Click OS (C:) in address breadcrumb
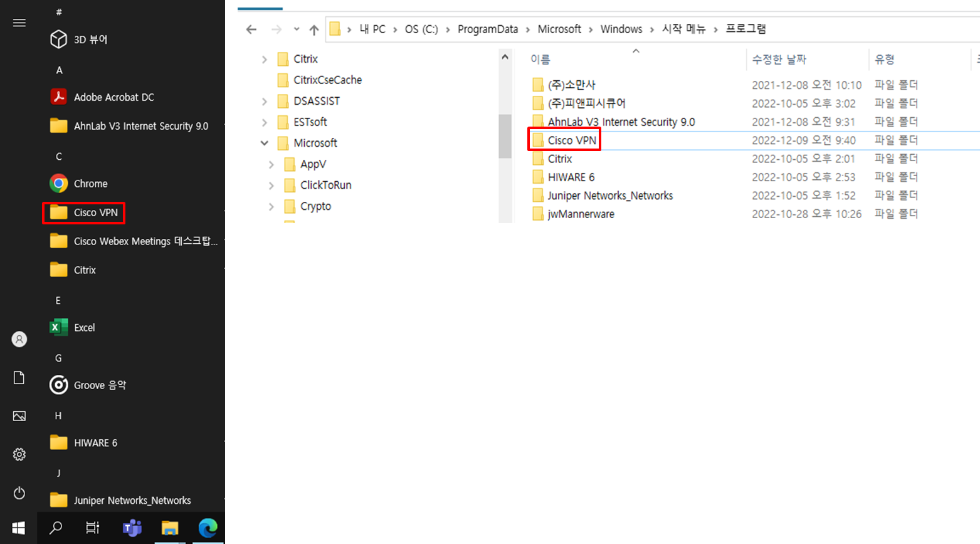This screenshot has height=544, width=980. (421, 29)
